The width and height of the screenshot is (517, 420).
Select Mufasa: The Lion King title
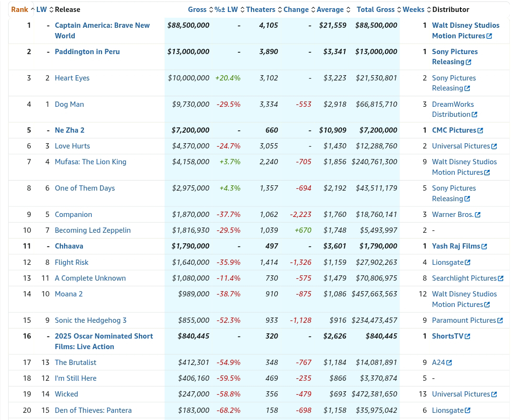(90, 162)
